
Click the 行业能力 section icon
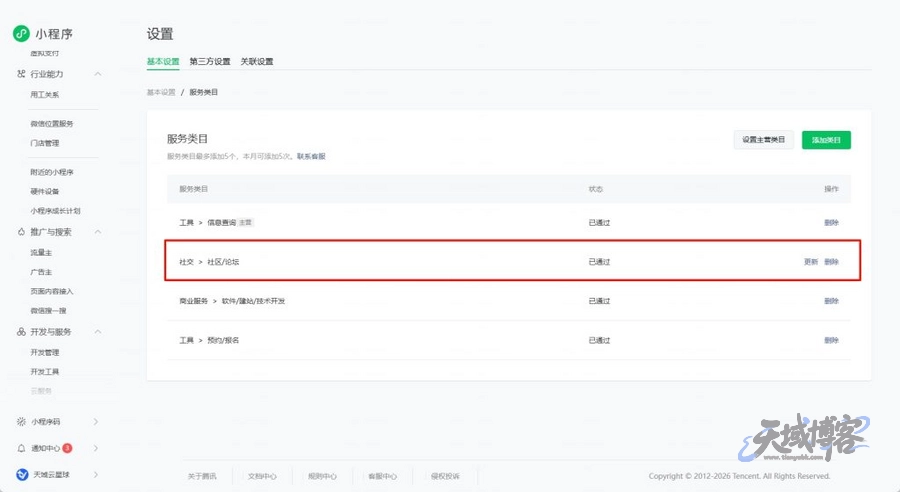pyautogui.click(x=21, y=74)
